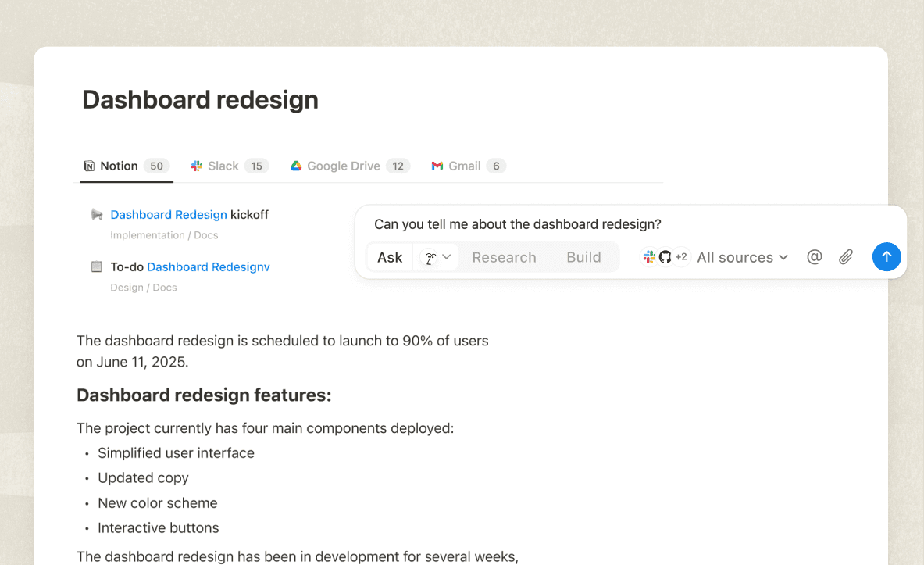Screen dimensions: 924x565
Task: Click the clipboard icon beside To-do Dashboard Redesign
Action: click(x=96, y=266)
